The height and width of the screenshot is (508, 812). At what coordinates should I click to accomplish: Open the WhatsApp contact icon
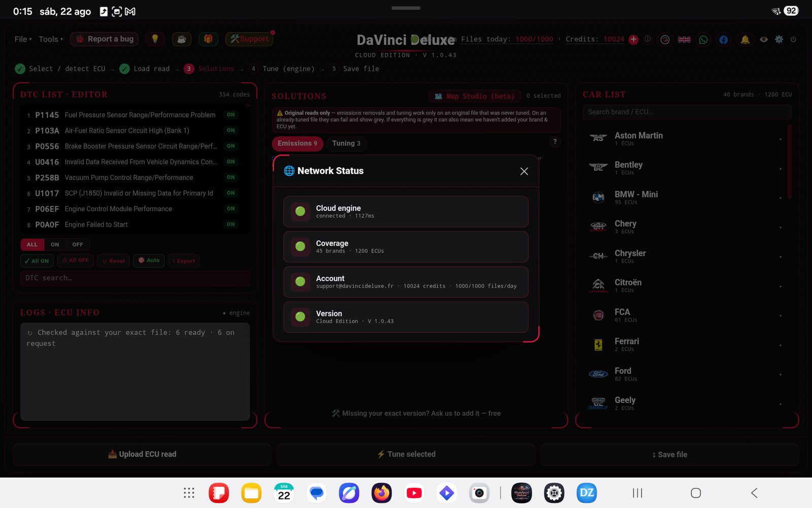point(703,39)
